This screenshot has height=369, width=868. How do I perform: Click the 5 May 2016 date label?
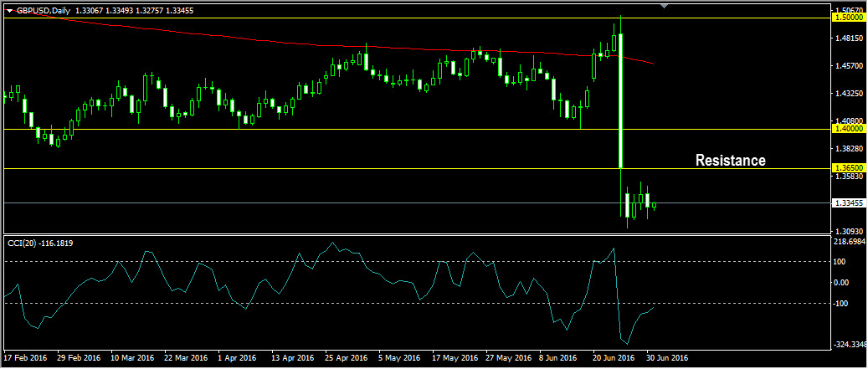point(399,358)
